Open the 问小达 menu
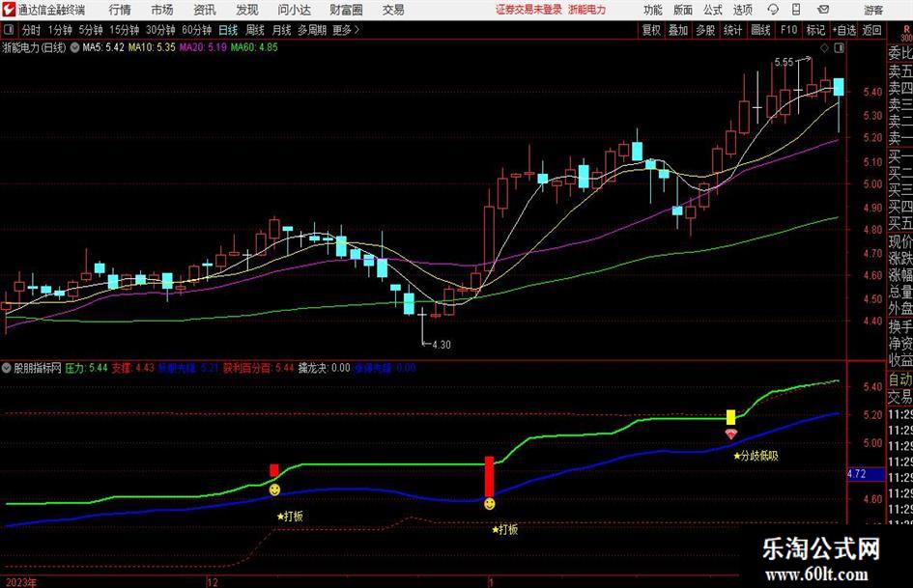913x588 pixels. [x=294, y=10]
